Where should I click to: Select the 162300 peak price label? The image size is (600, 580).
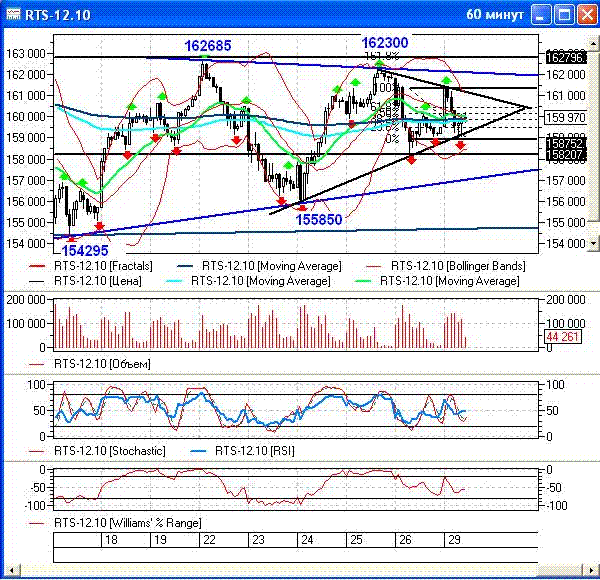point(385,42)
